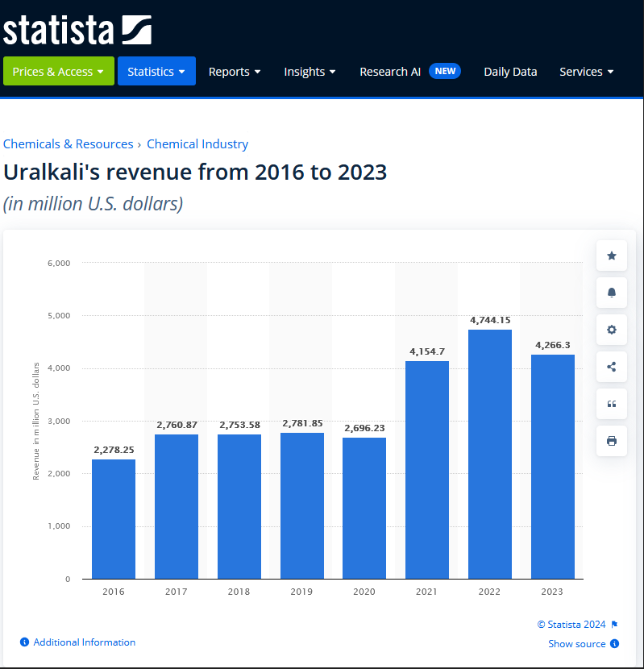The width and height of the screenshot is (644, 669).
Task: Share the chart using share icon
Action: [612, 367]
